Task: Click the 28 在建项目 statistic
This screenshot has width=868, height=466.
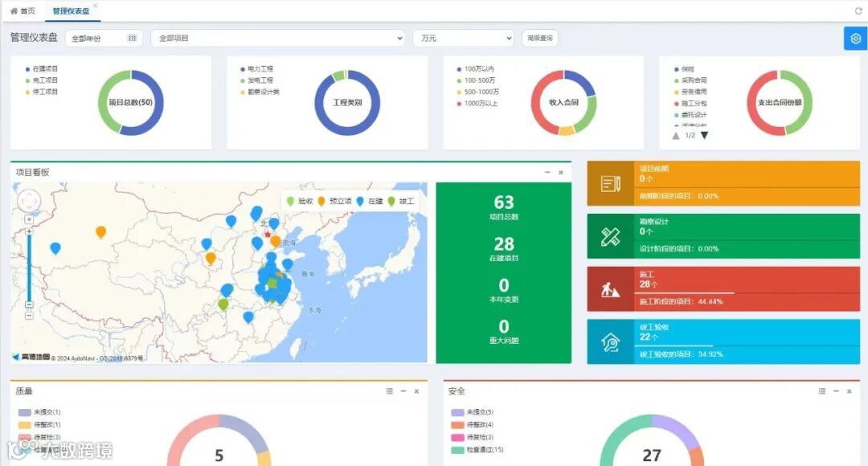Action: 504,248
